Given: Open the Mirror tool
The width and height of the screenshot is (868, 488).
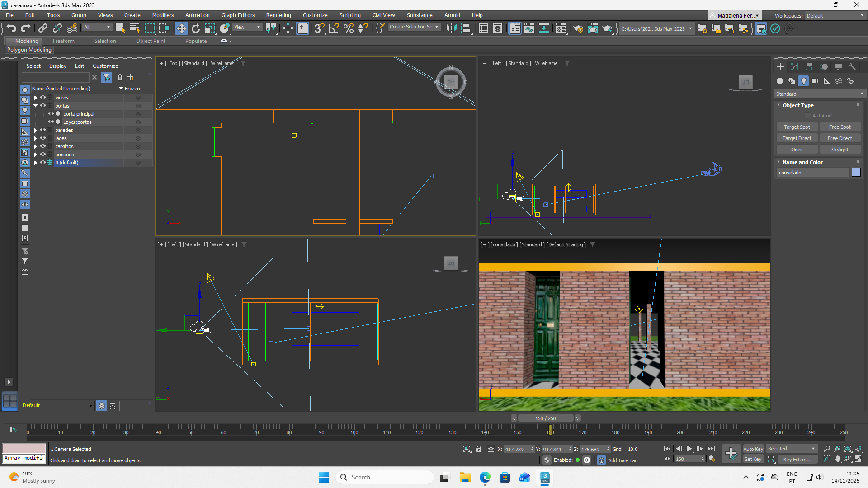Looking at the screenshot, I should click(451, 28).
